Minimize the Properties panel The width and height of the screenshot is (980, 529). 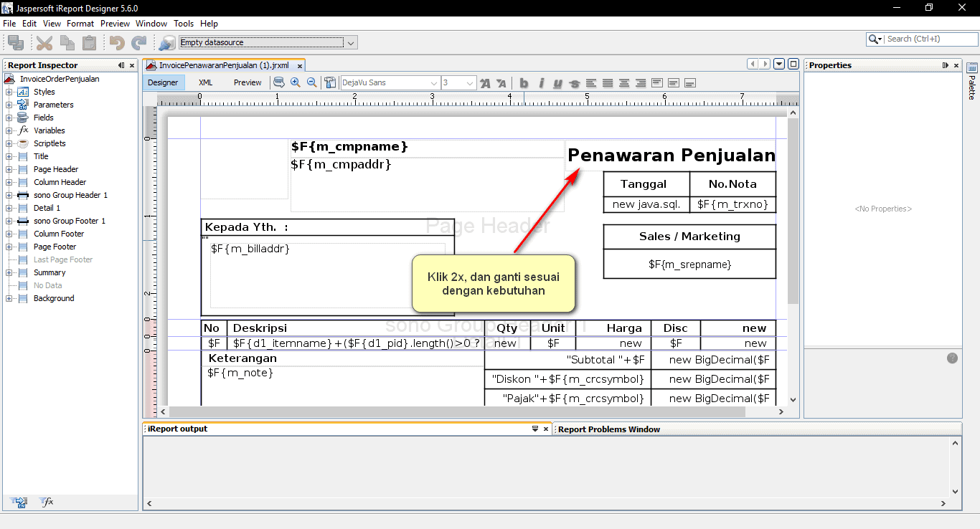pyautogui.click(x=946, y=65)
